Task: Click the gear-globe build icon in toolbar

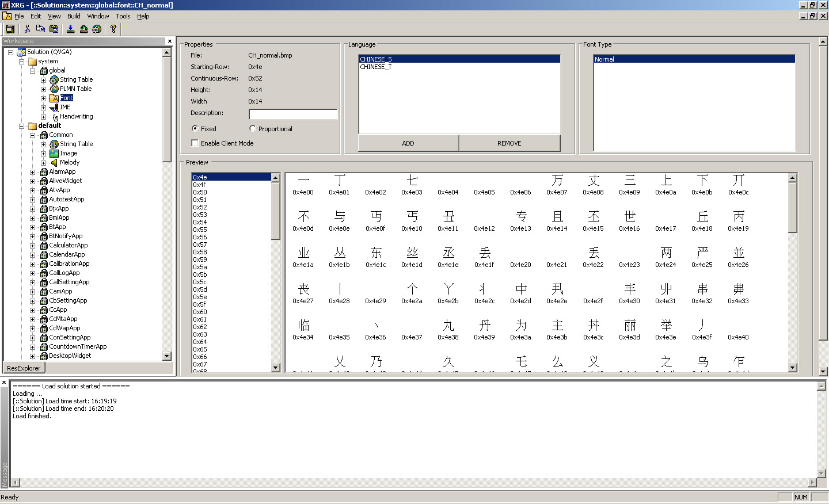Action: (97, 29)
